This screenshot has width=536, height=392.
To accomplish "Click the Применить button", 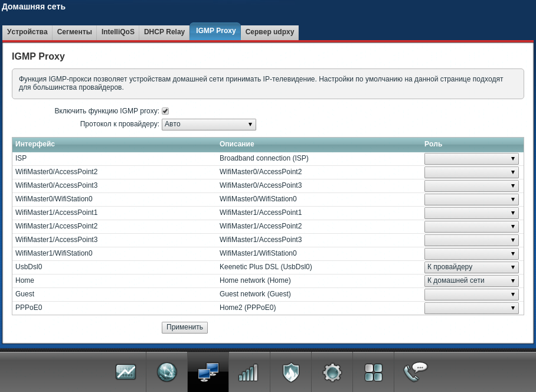I will tap(184, 327).
